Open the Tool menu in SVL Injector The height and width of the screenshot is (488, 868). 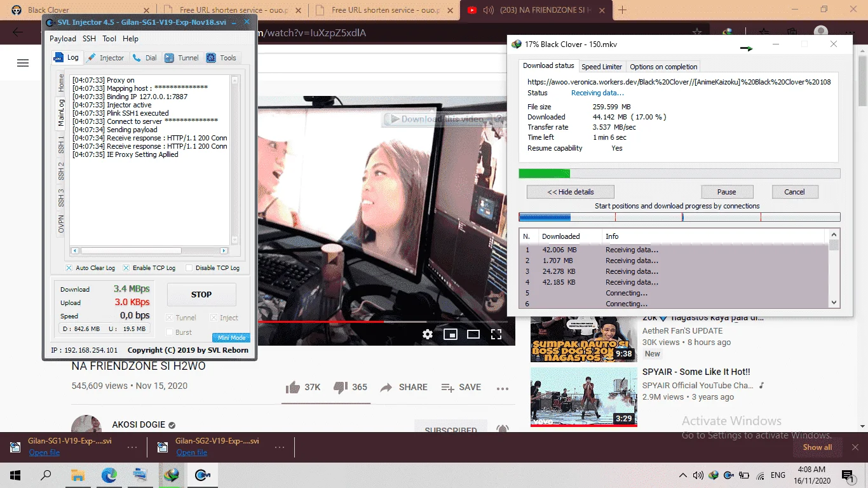pos(109,39)
